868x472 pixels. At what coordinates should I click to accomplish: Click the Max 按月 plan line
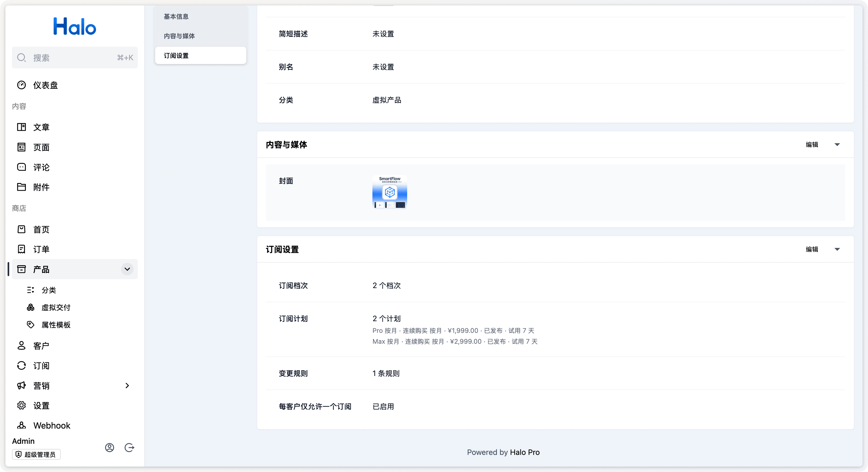[455, 342]
